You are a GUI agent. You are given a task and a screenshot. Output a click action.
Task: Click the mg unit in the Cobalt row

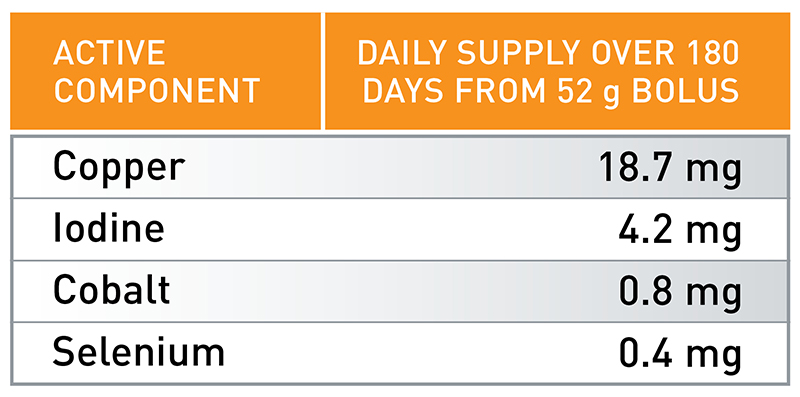click(713, 296)
